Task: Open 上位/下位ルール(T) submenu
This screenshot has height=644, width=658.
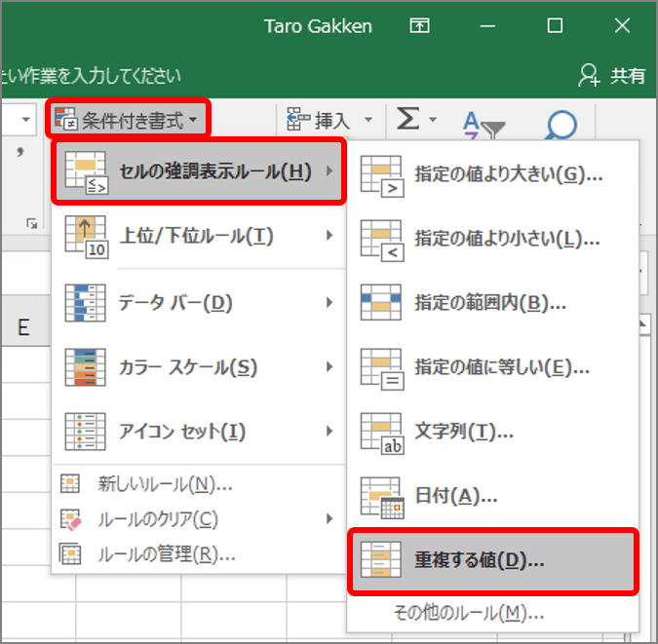Action: [x=199, y=236]
